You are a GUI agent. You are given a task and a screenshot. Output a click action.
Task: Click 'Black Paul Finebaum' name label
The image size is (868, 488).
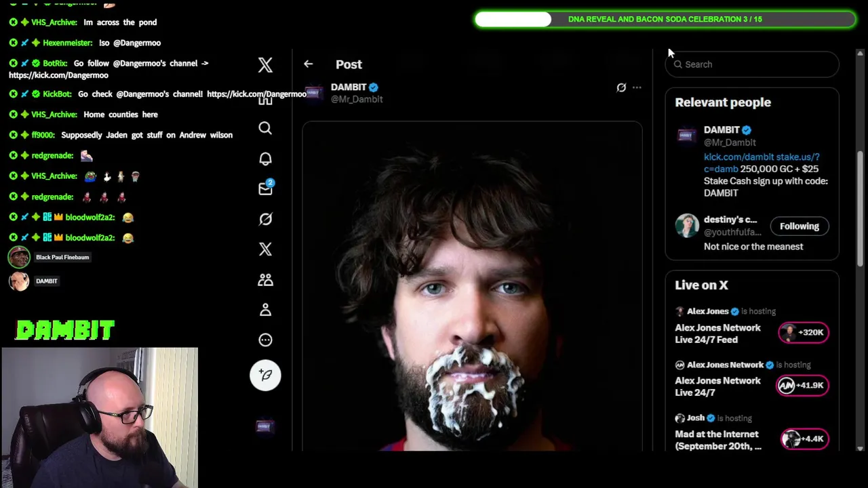click(62, 257)
